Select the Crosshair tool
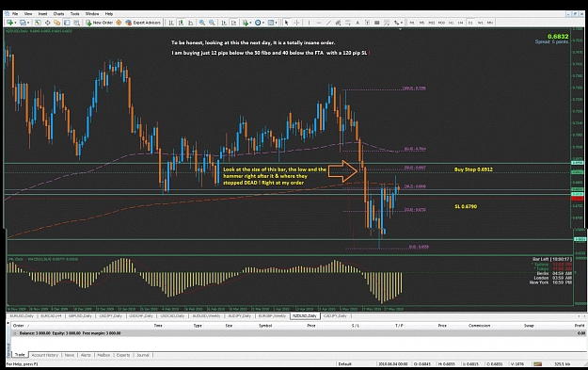This screenshot has height=370, width=588. pyautogui.click(x=296, y=23)
